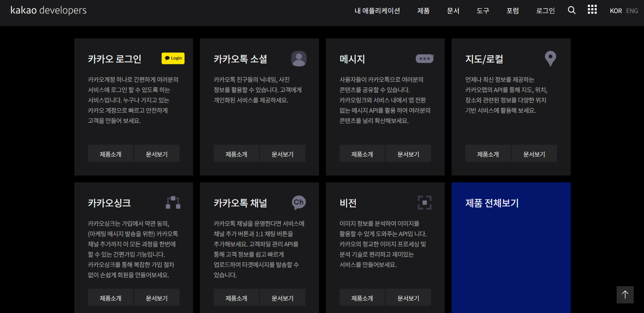Click the 비전 card title
Image resolution: width=644 pixels, height=313 pixels.
348,203
